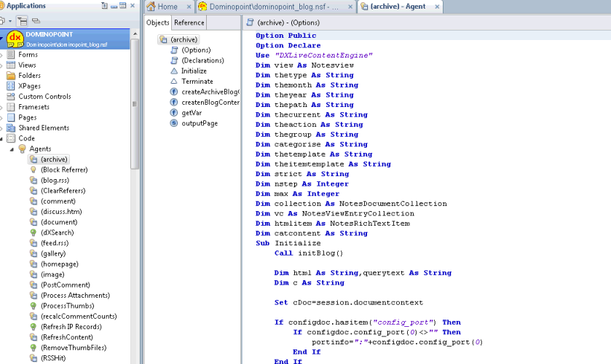Select the Custom Controls icon
611x364 pixels.
tap(11, 97)
